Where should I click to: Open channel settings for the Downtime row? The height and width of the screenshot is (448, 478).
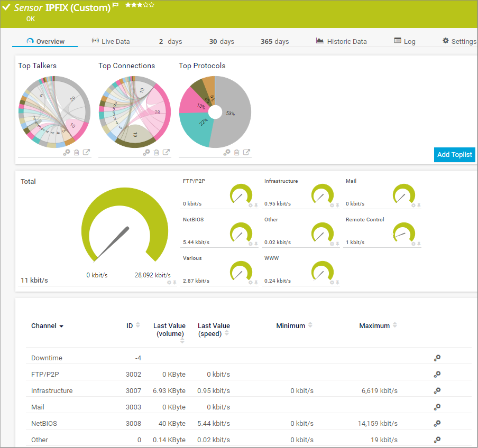pyautogui.click(x=437, y=358)
